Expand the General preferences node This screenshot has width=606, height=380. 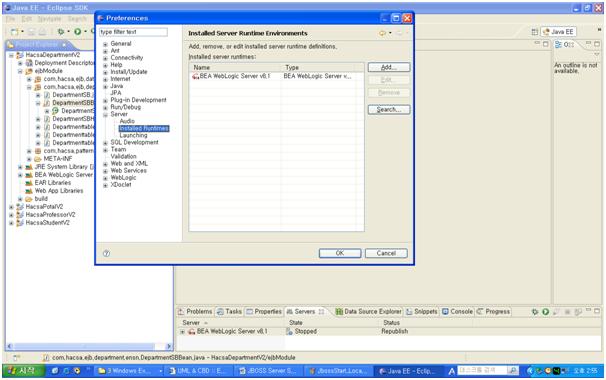(105, 44)
